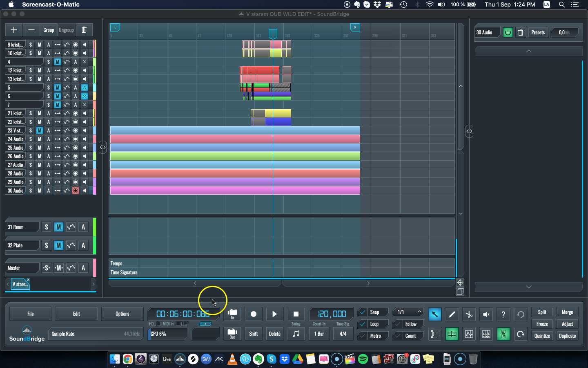Enable the Metro click
The width and height of the screenshot is (588, 368).
[x=362, y=336]
